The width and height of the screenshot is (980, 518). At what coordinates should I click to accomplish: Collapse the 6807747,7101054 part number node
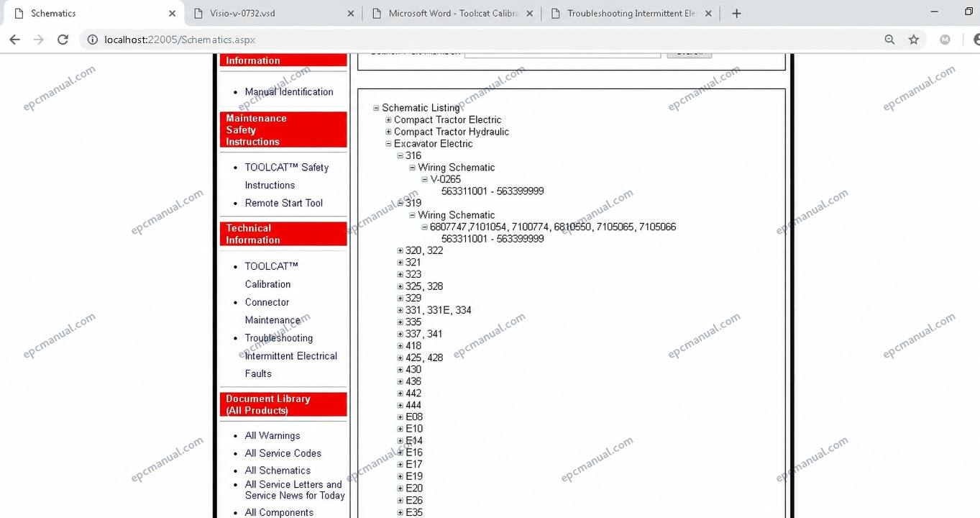point(425,227)
